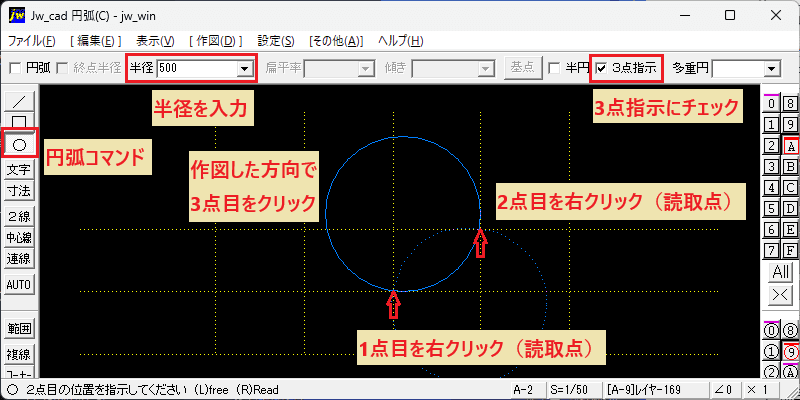The image size is (800, 400).
Task: Toggle layer 3 button
Action: click(772, 167)
